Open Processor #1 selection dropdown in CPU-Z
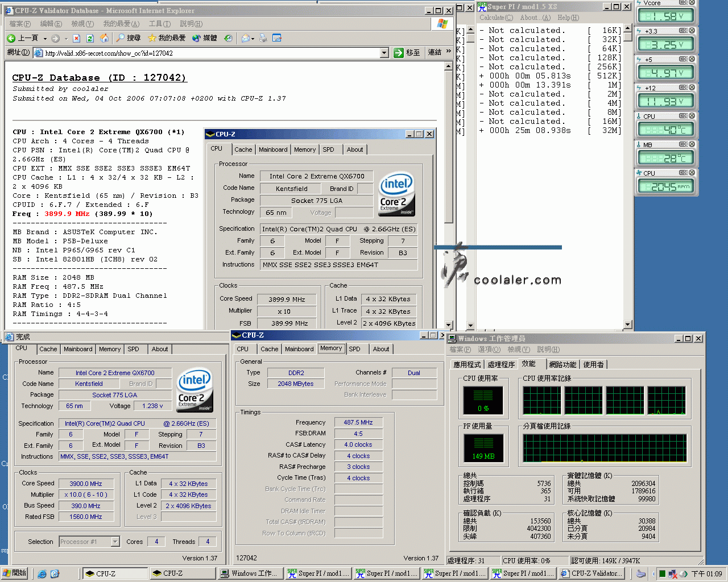 pyautogui.click(x=115, y=542)
